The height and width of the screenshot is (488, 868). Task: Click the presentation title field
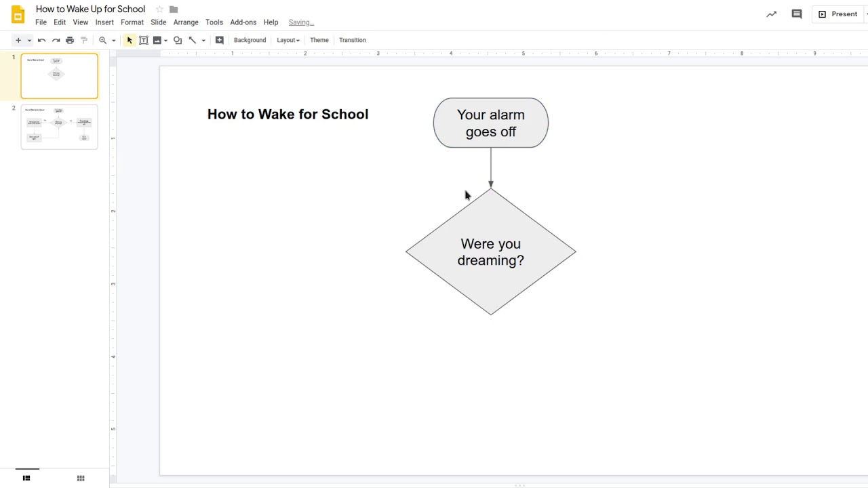(90, 9)
